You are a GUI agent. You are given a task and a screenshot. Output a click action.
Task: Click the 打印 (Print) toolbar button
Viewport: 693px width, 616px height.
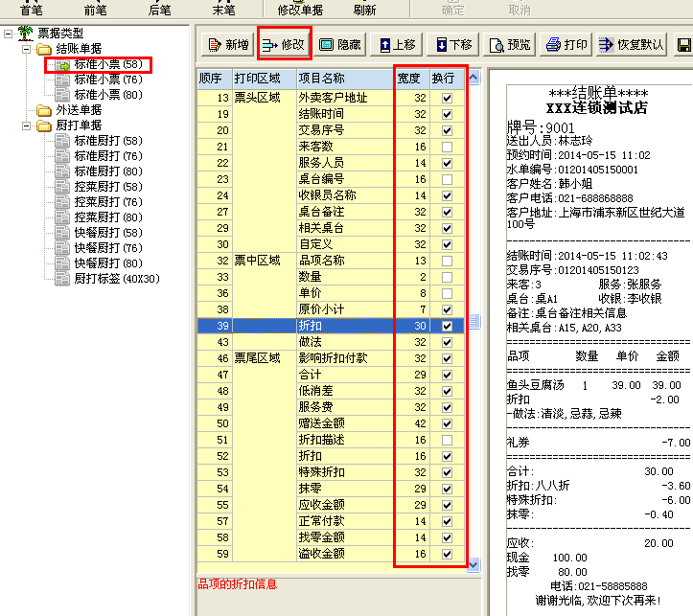pos(566,44)
